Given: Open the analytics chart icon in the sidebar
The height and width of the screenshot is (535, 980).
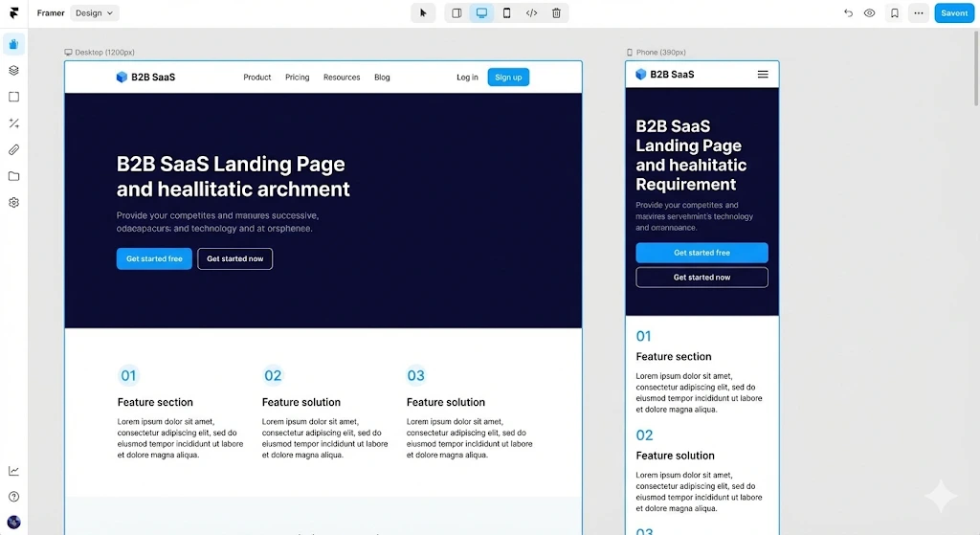Looking at the screenshot, I should coord(13,470).
